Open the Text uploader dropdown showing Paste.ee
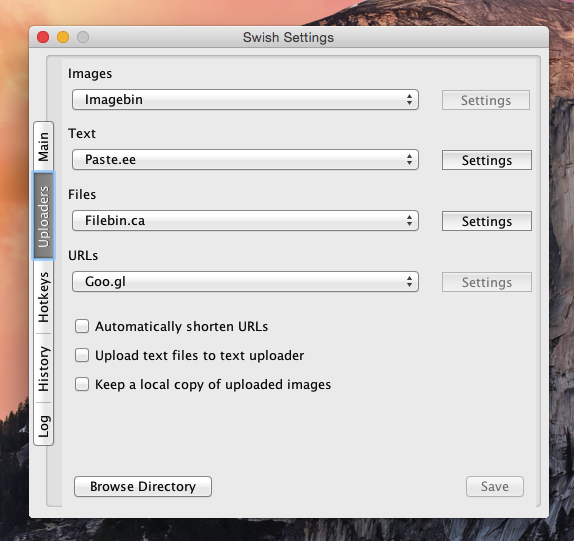 [x=245, y=160]
